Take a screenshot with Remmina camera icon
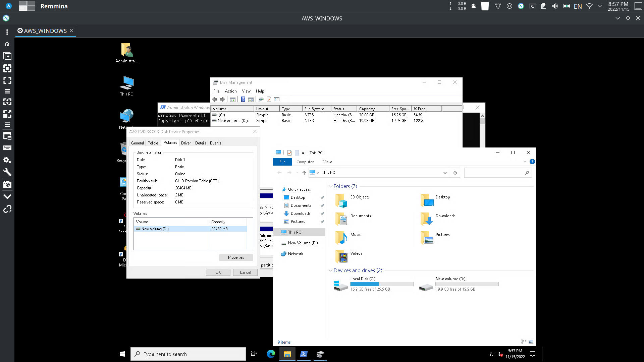This screenshot has width=644, height=362. click(7, 184)
